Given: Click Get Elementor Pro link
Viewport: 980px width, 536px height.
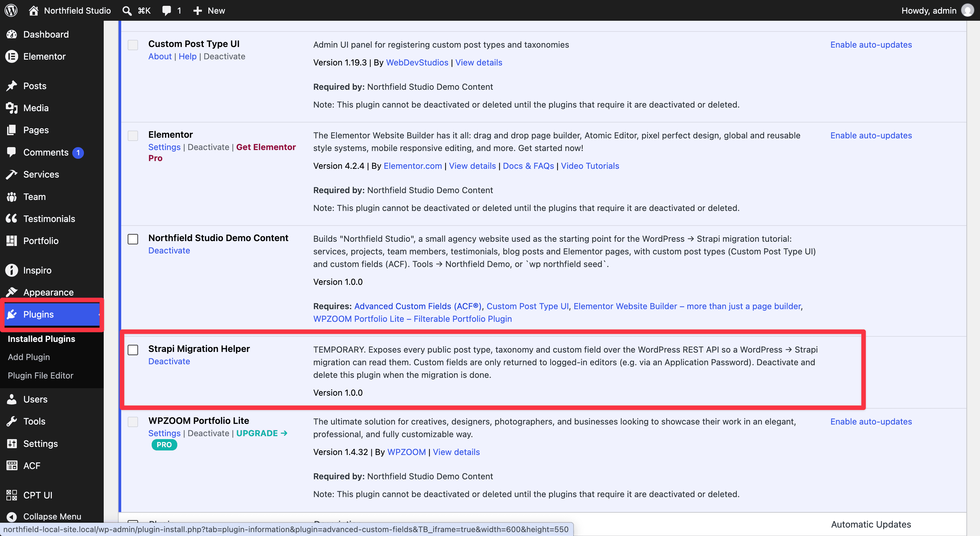Looking at the screenshot, I should click(x=222, y=152).
